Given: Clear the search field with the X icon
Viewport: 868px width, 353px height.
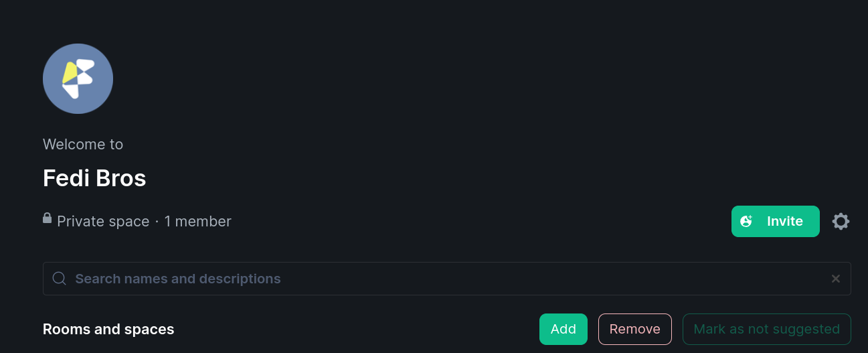Looking at the screenshot, I should pos(836,279).
